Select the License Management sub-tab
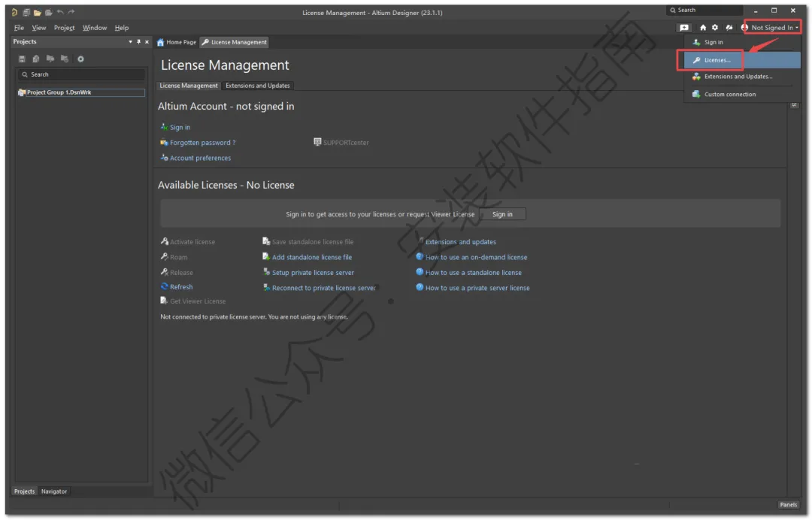 (189, 86)
